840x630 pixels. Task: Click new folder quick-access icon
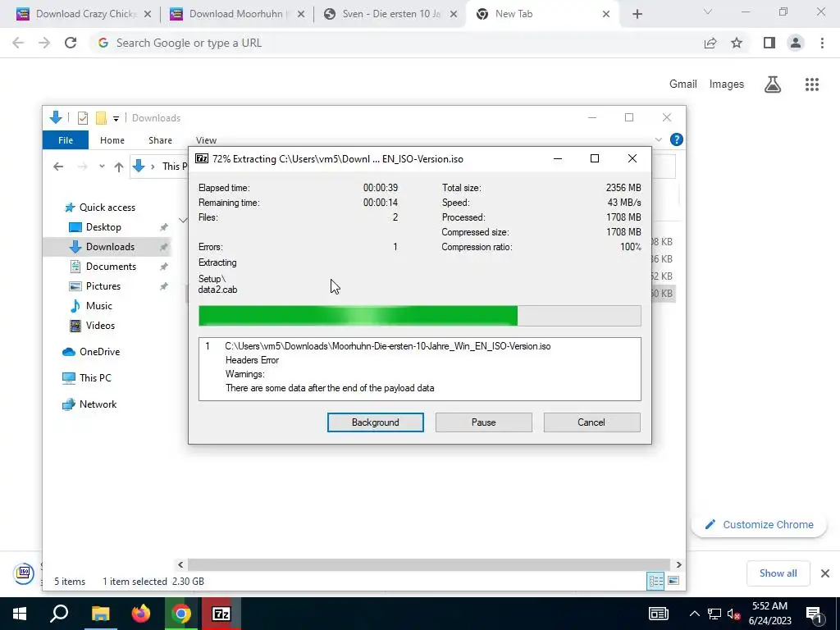pyautogui.click(x=101, y=118)
